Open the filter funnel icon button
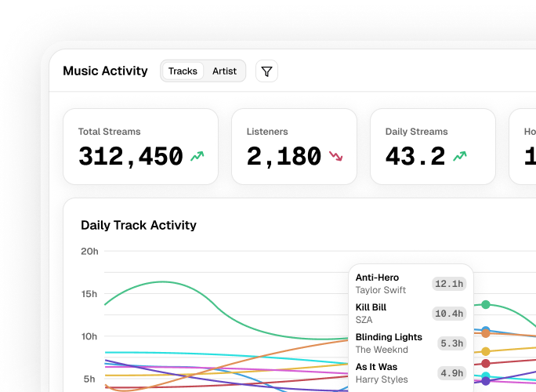Screen dimensions: 536x392 coord(266,71)
